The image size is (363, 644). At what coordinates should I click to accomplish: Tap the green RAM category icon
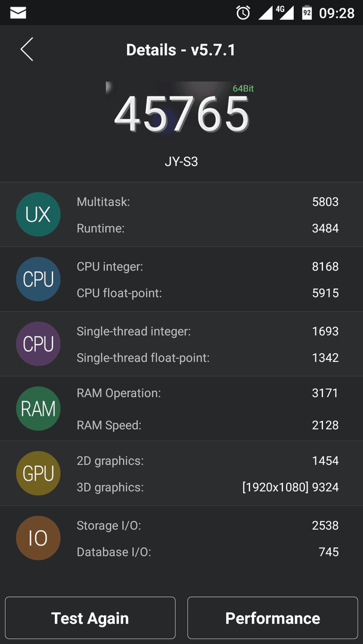(x=38, y=408)
